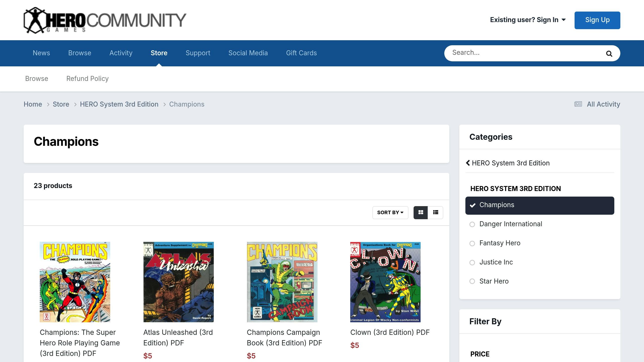The image size is (644, 362).
Task: Open the Social Media menu item
Action: (248, 53)
